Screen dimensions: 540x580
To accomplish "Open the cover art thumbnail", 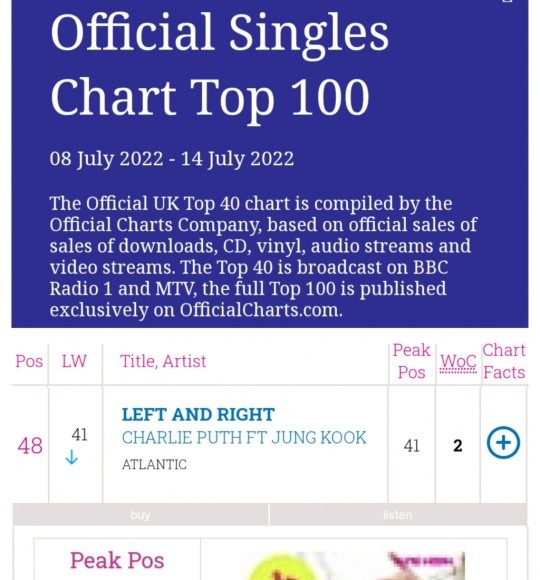I will [x=354, y=566].
